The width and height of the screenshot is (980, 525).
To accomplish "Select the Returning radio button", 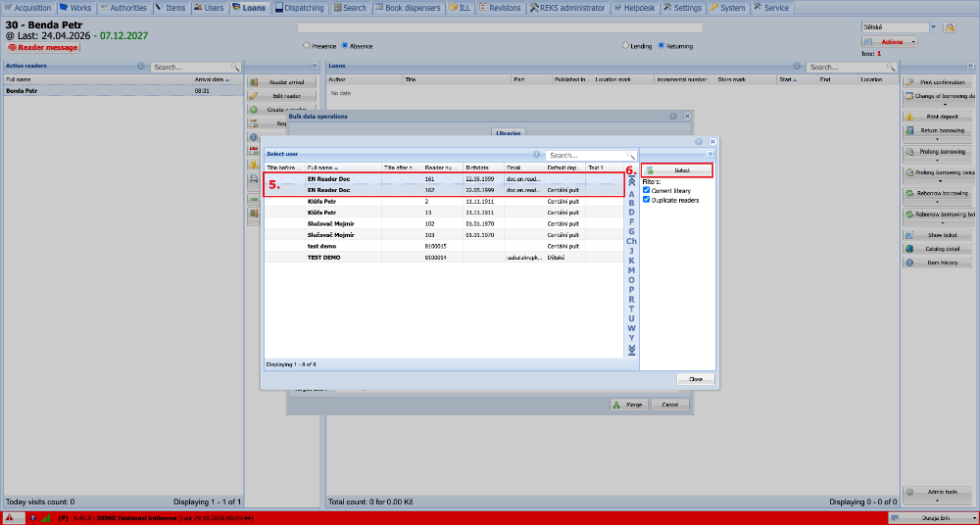I will 661,46.
